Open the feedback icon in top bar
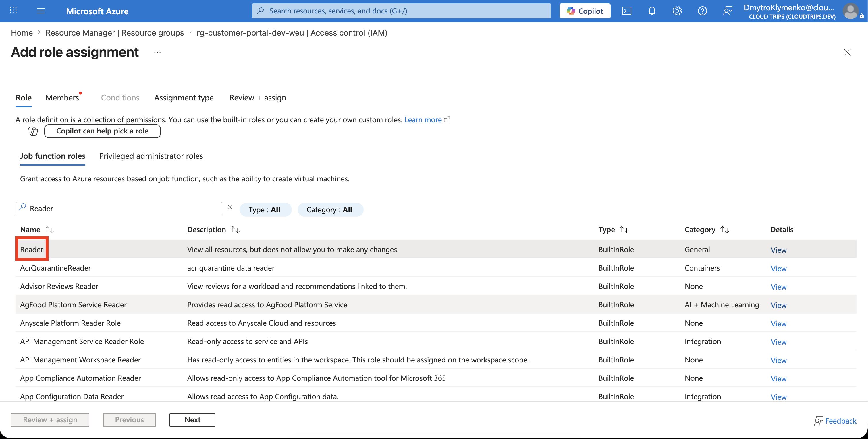The width and height of the screenshot is (868, 439). tap(728, 11)
